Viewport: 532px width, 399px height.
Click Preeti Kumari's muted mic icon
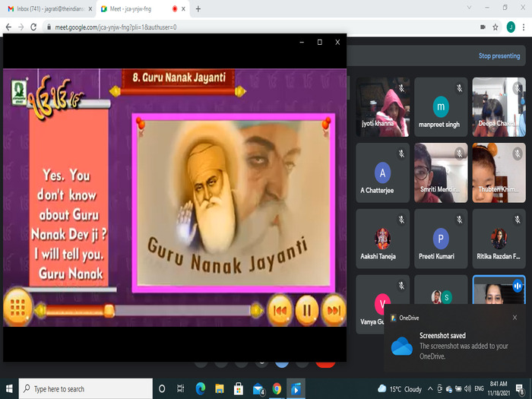pyautogui.click(x=459, y=220)
